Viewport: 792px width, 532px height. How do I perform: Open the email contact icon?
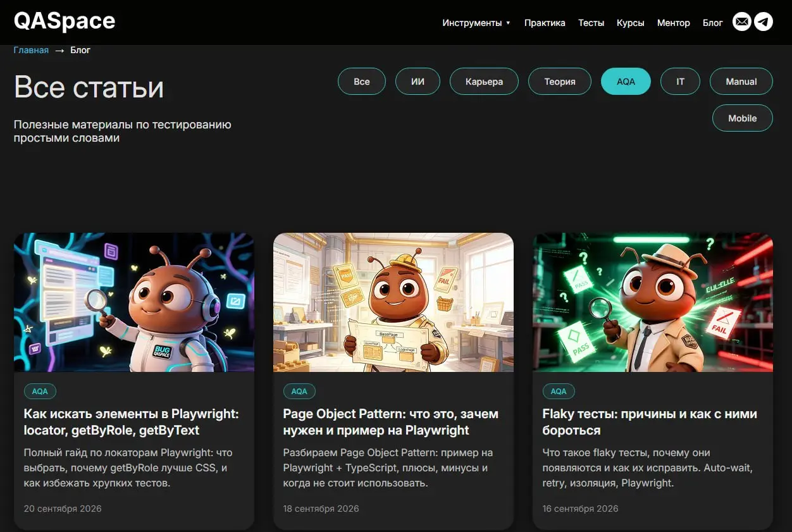click(x=742, y=22)
